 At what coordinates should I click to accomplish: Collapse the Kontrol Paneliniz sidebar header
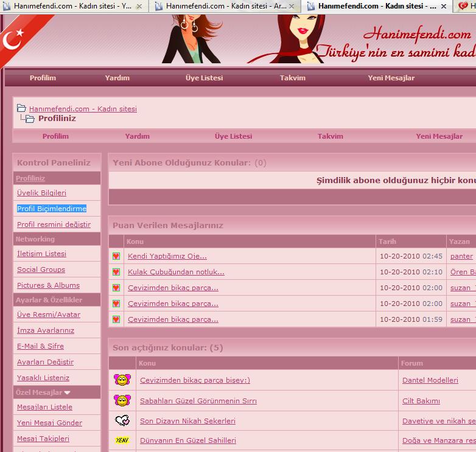click(54, 162)
